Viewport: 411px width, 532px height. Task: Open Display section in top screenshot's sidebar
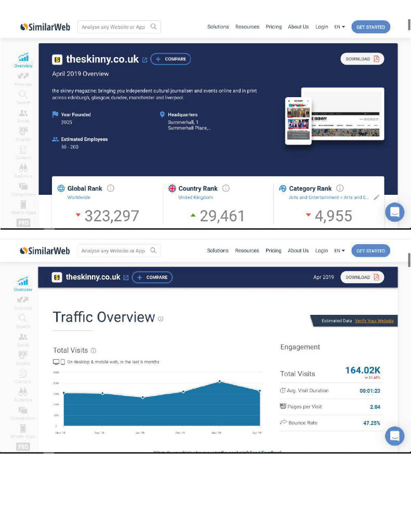coord(23,134)
